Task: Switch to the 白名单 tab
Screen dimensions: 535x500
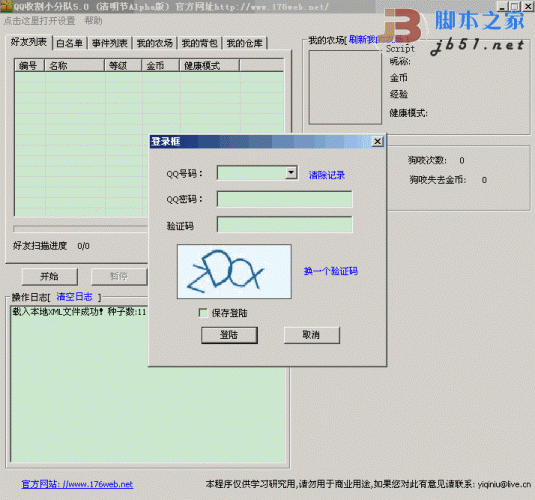Action: coord(70,43)
